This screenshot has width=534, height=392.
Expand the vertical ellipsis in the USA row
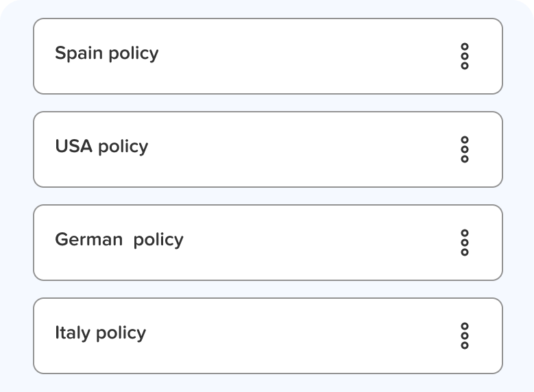(x=465, y=149)
